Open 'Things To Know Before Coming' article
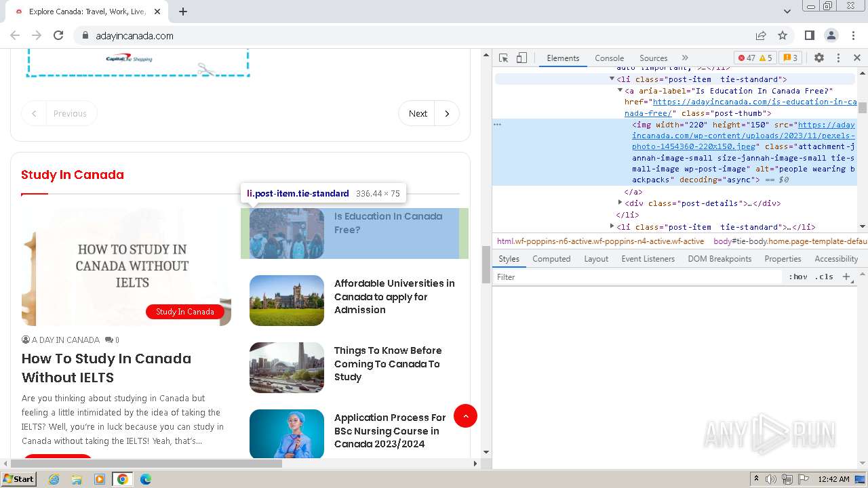Image resolution: width=868 pixels, height=488 pixels. [387, 363]
